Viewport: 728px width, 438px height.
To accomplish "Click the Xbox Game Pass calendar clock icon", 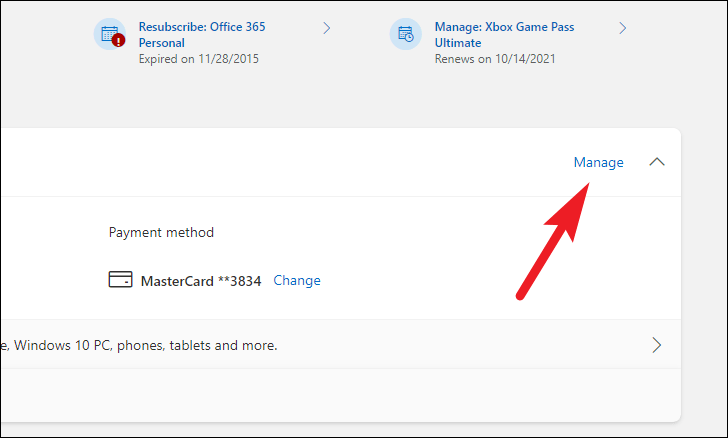I will click(406, 34).
